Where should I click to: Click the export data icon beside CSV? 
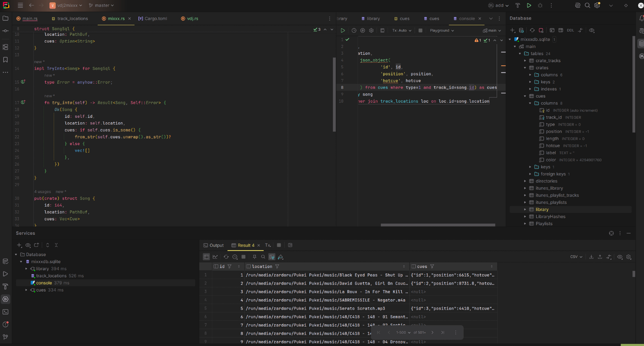click(x=591, y=257)
